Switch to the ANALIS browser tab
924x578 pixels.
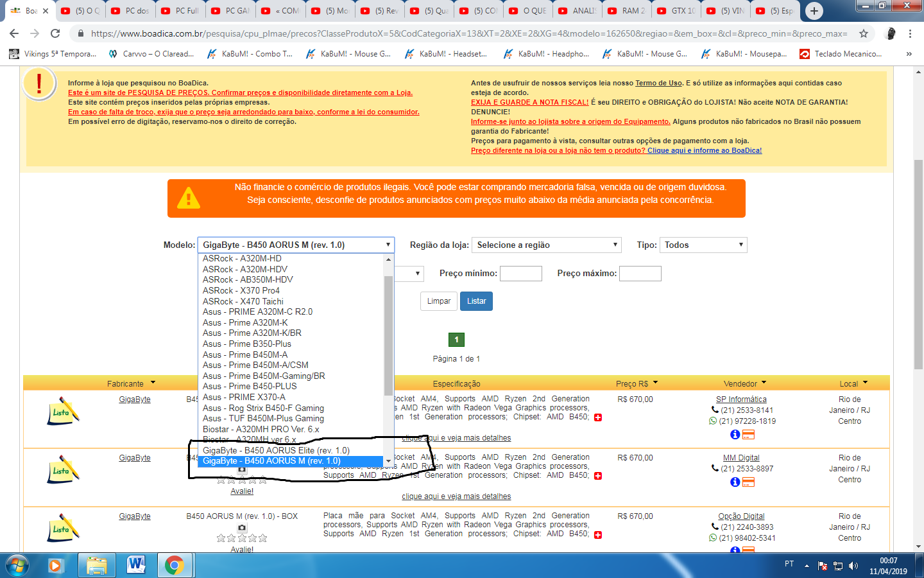click(x=577, y=10)
